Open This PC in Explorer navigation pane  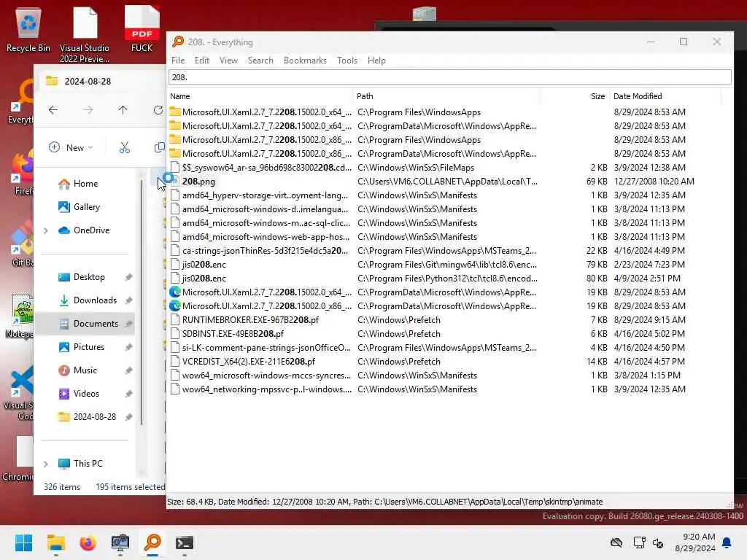coord(88,464)
